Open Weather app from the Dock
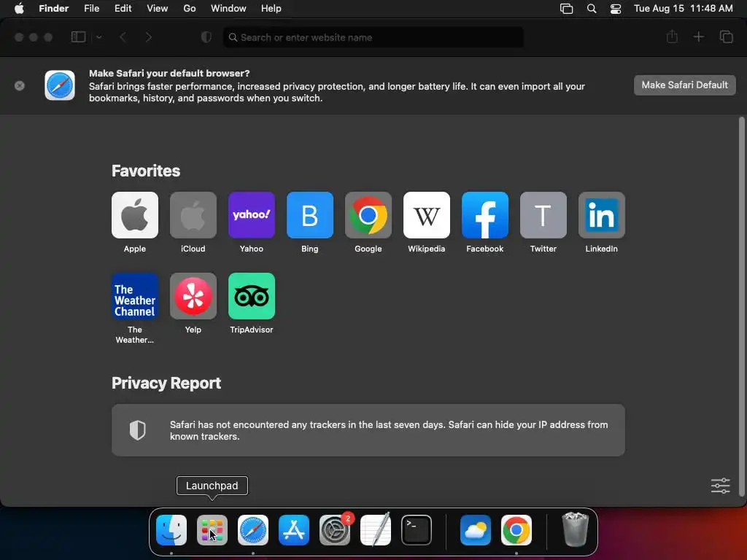Viewport: 747px width, 560px height. pyautogui.click(x=476, y=530)
